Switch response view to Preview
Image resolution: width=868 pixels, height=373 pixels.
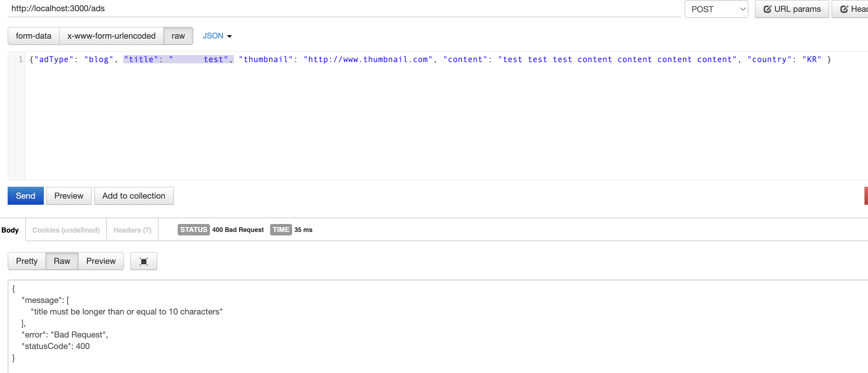point(101,261)
